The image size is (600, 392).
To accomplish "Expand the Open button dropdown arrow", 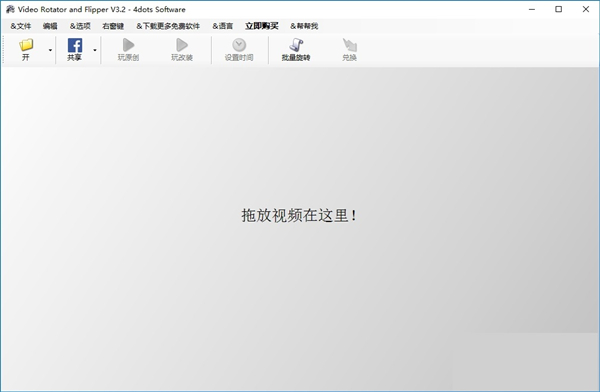I will [x=50, y=50].
